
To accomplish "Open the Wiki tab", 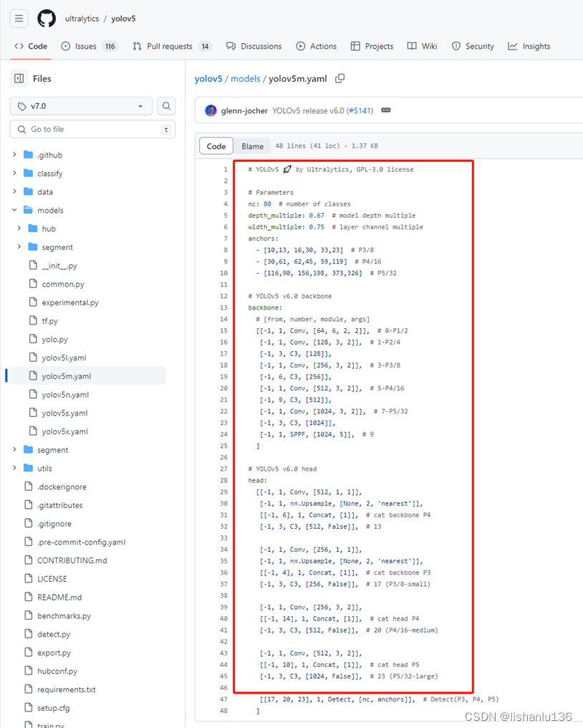I will coord(422,46).
